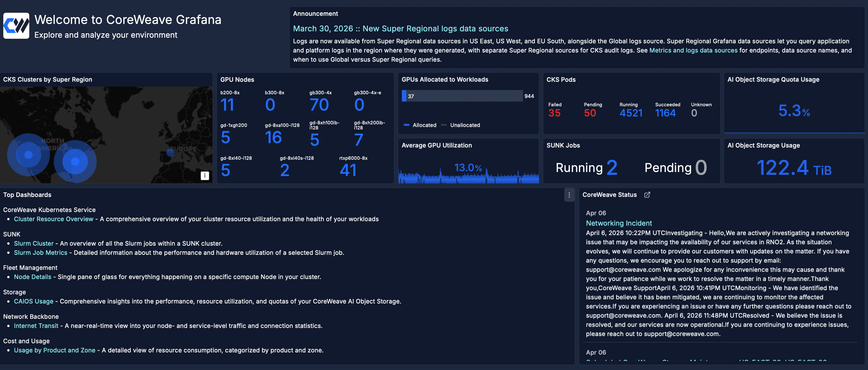Click the gb300-4x-e node count value
This screenshot has width=868, height=370.
pyautogui.click(x=359, y=105)
